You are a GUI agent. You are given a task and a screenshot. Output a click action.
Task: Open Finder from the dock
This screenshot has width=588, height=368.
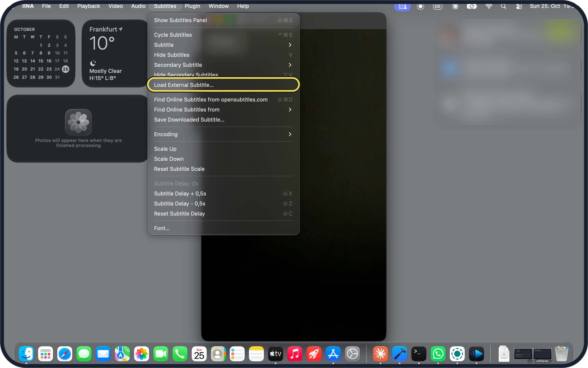(x=26, y=354)
